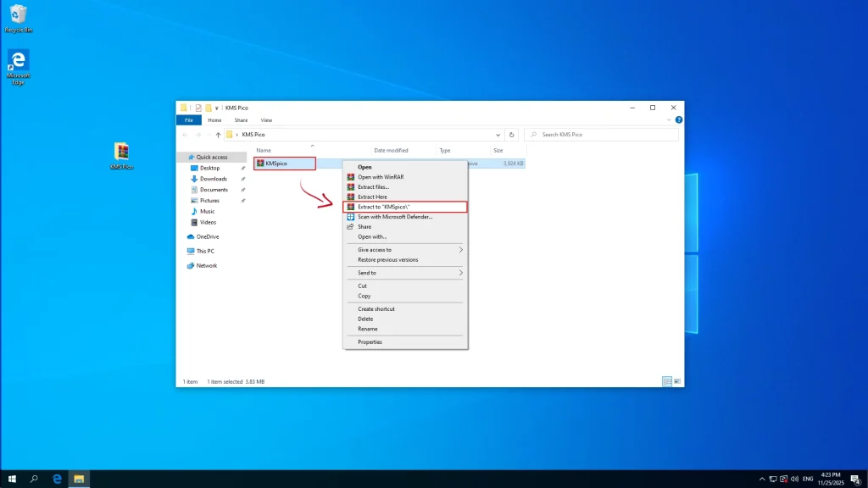
Task: Click inside the Search KMS Pico box
Action: pyautogui.click(x=593, y=134)
